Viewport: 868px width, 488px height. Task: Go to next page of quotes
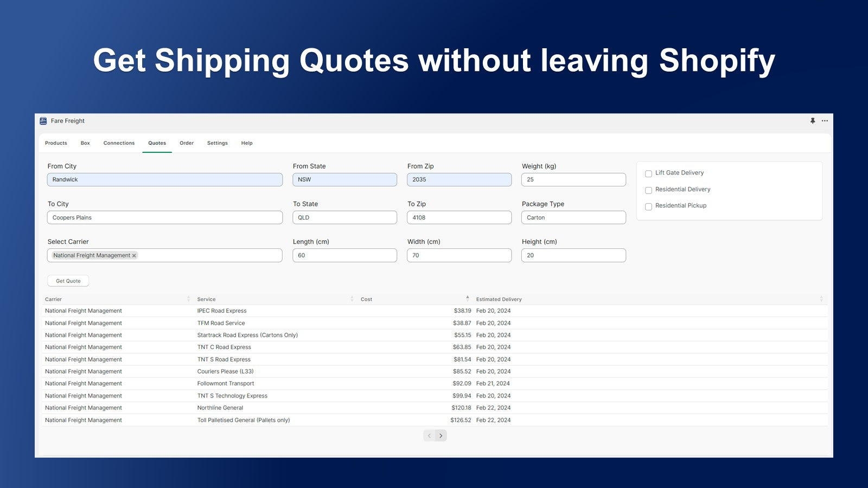441,435
